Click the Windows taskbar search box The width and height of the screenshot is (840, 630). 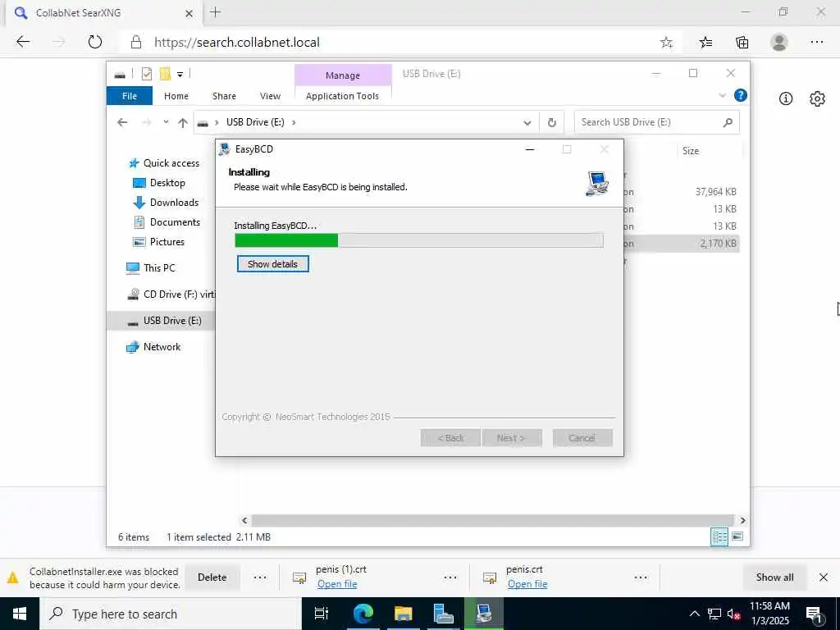click(x=171, y=614)
